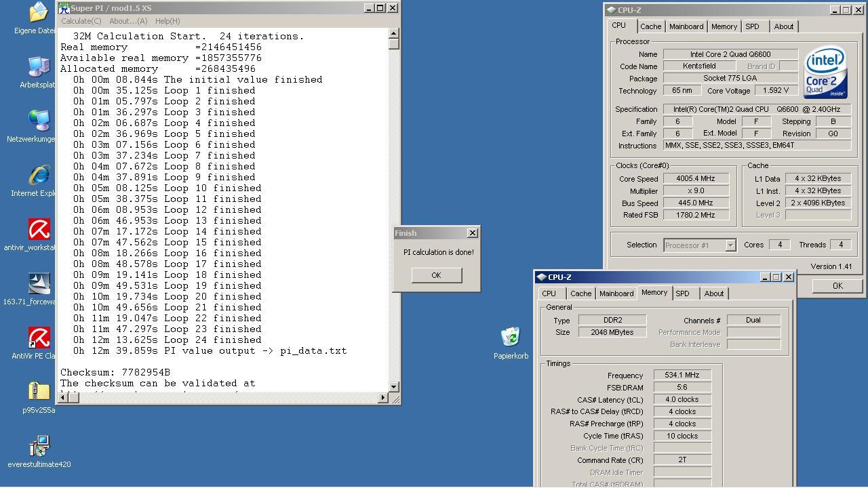Viewport: 868px width, 488px height.
Task: Launch the Internet Explorer desktop icon
Action: click(39, 175)
